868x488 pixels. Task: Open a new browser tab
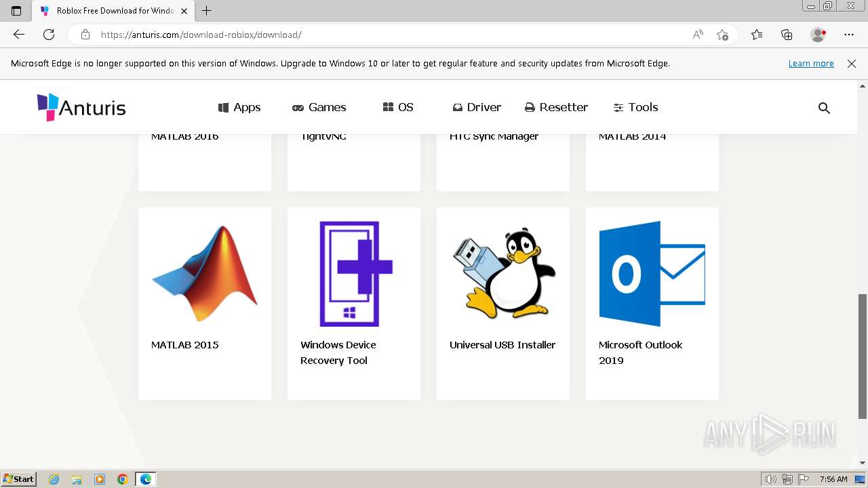pos(207,11)
